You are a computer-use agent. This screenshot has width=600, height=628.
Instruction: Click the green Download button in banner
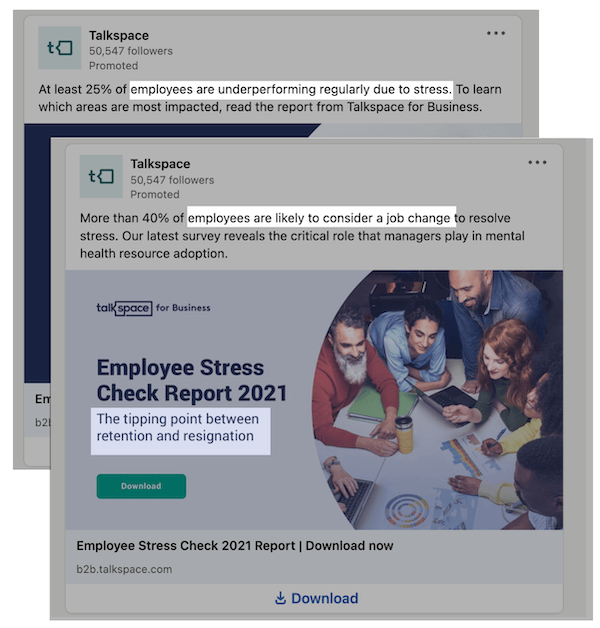(x=141, y=486)
